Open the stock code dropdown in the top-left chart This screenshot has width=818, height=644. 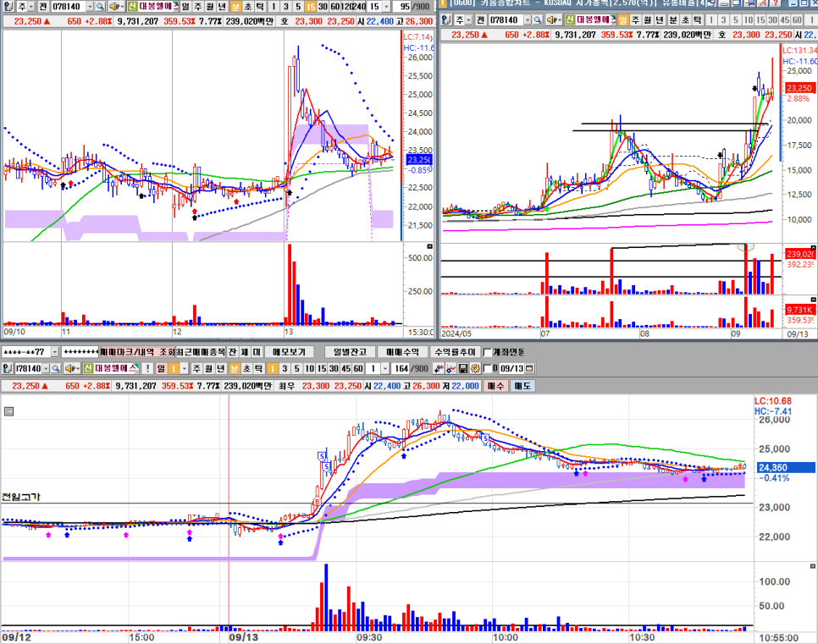[x=90, y=7]
